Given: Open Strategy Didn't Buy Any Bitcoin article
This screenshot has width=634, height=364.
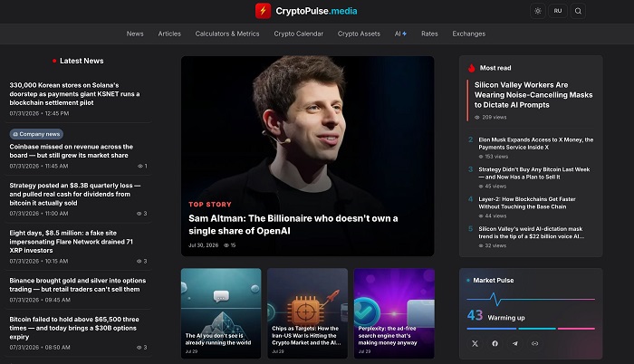Looking at the screenshot, I should point(534,173).
